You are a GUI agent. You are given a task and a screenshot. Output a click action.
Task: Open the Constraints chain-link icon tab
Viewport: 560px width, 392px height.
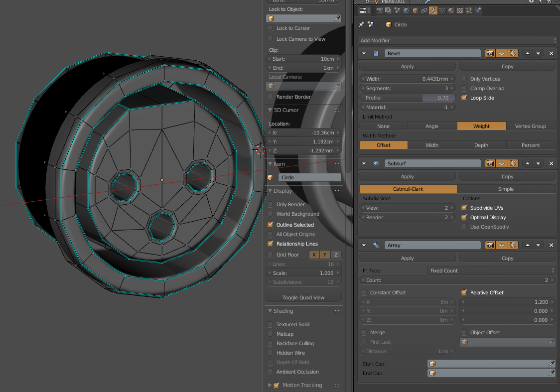424,11
